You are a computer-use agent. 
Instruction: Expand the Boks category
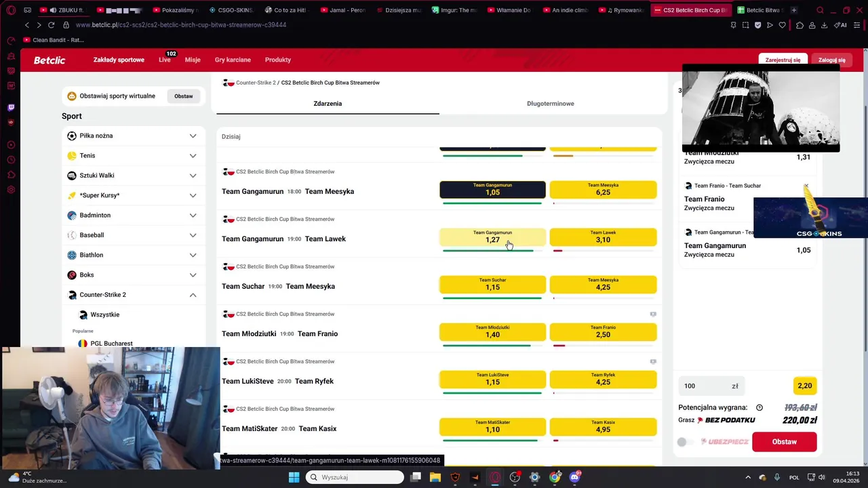coord(193,274)
